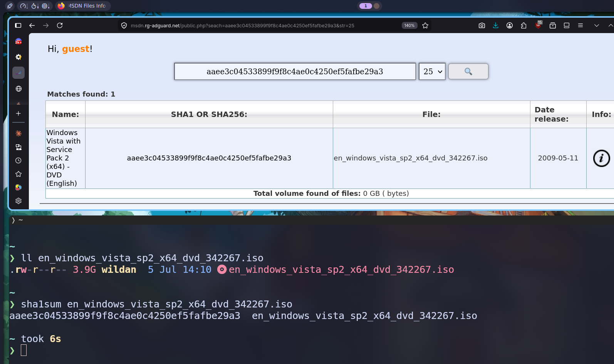Screen dimensions: 614x364
Task: Open the Firefox hamburger application menu
Action: (x=580, y=25)
